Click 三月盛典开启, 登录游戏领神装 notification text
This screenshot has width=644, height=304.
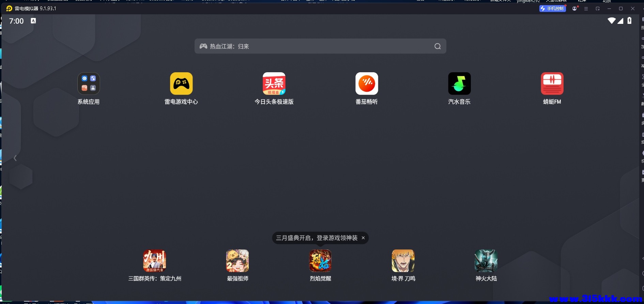click(317, 238)
